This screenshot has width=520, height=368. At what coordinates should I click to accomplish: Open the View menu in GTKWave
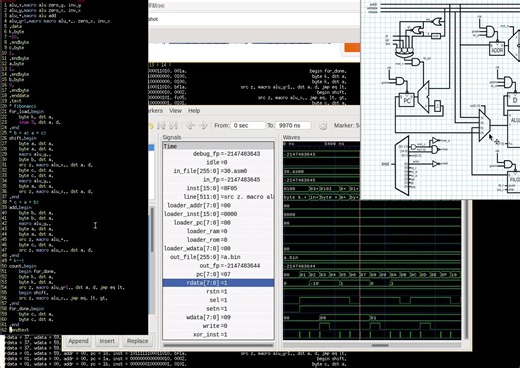175,111
